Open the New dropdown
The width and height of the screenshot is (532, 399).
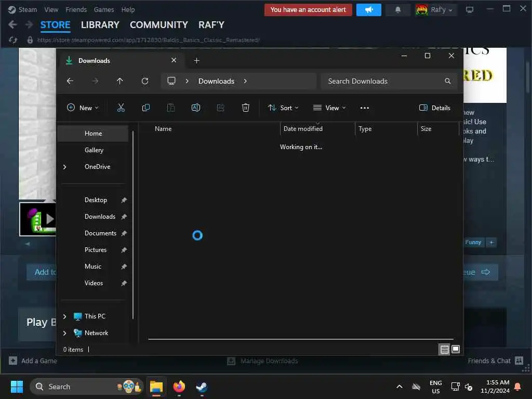click(x=83, y=108)
